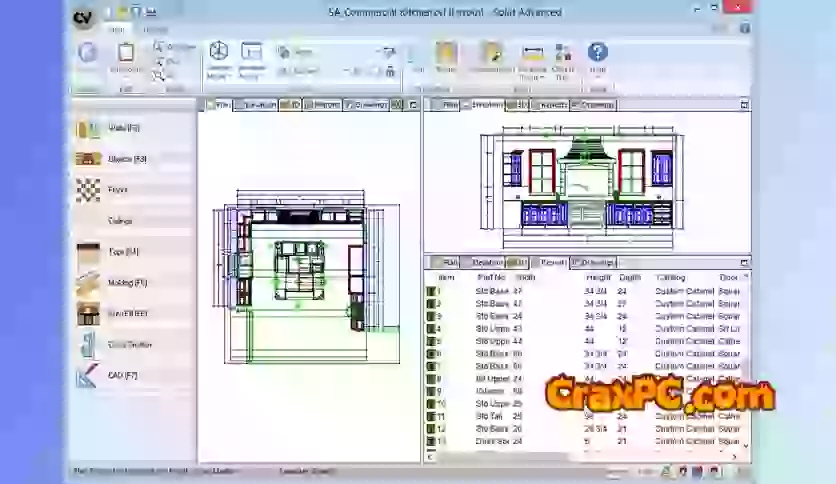836x484 pixels.
Task: Select the Tops (F4) tool icon
Action: click(89, 252)
